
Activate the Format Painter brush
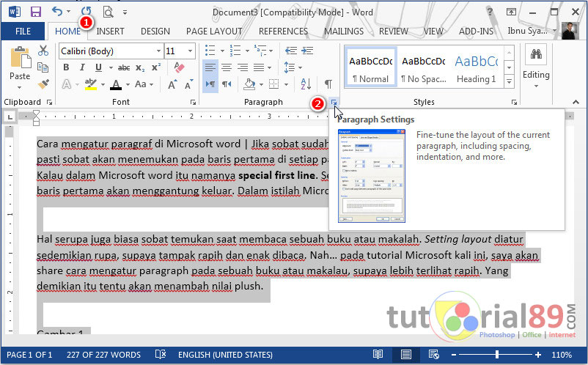tap(43, 84)
